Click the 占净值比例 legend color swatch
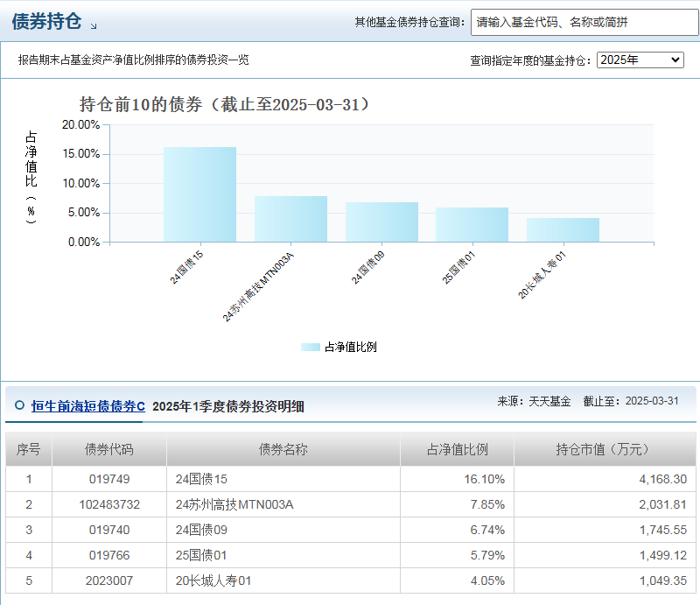This screenshot has height=605, width=700. click(311, 348)
